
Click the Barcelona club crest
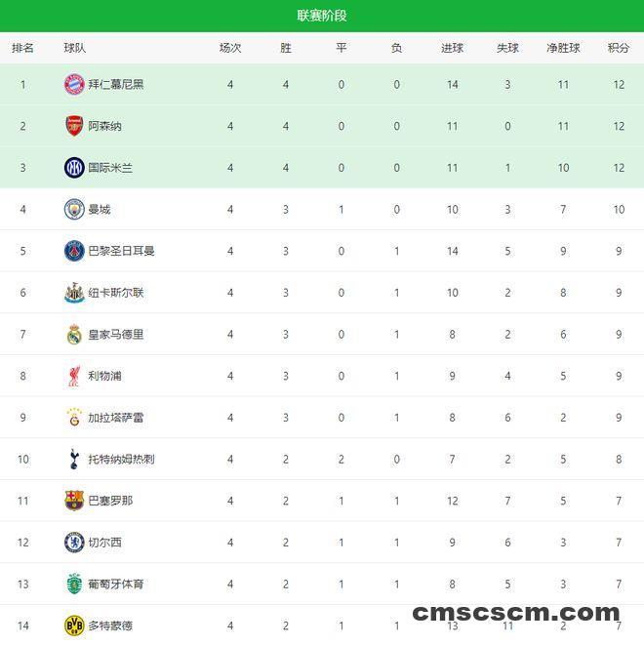74,501
